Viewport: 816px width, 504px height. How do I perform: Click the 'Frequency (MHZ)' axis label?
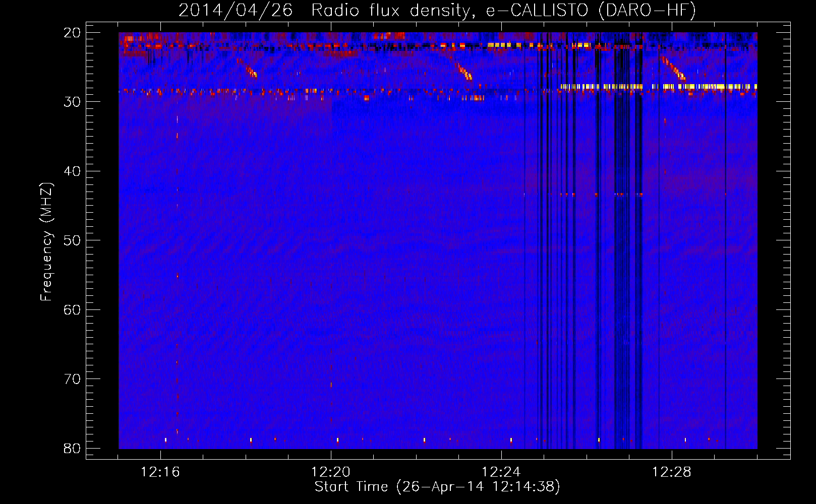click(46, 242)
